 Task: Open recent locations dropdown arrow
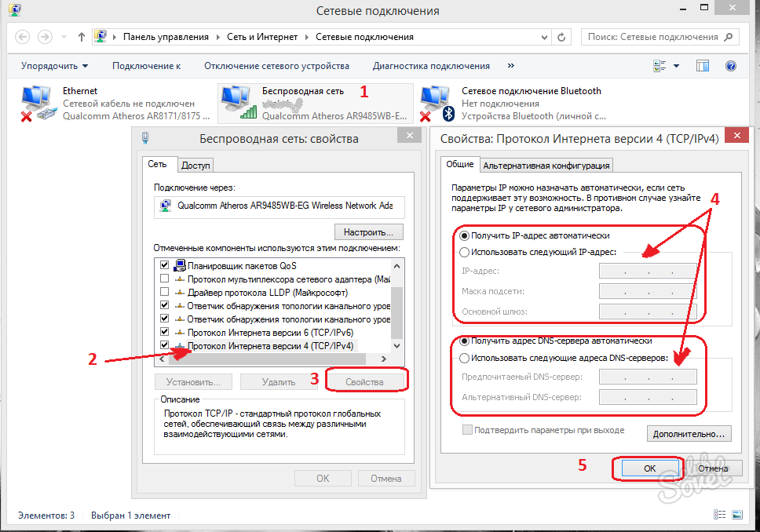64,37
